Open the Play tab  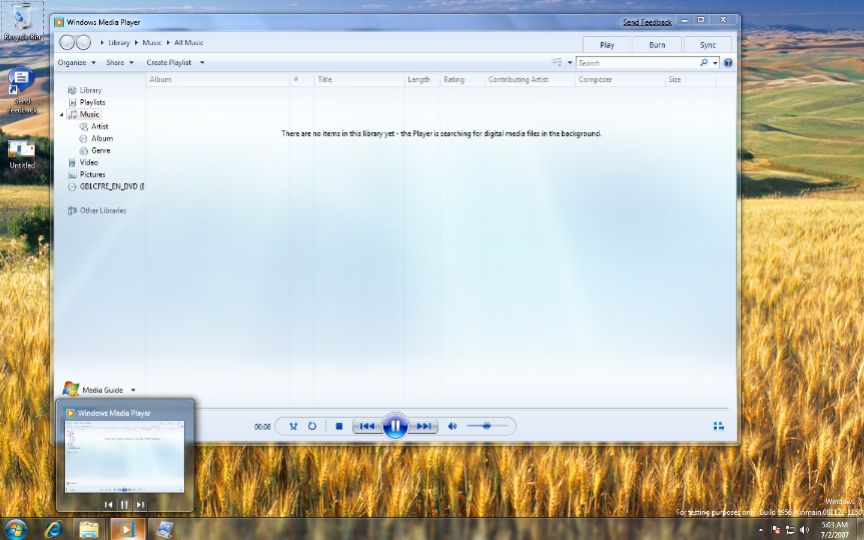(607, 45)
